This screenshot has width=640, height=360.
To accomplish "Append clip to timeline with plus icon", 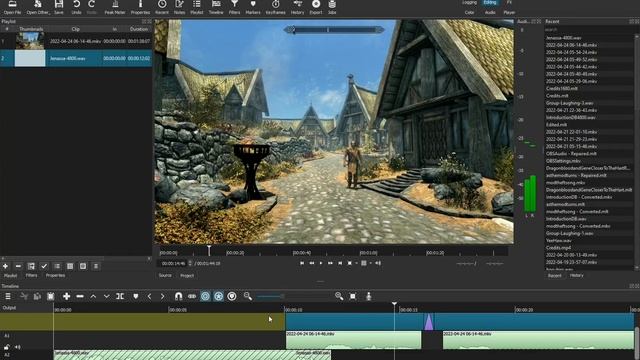I will pyautogui.click(x=67, y=296).
